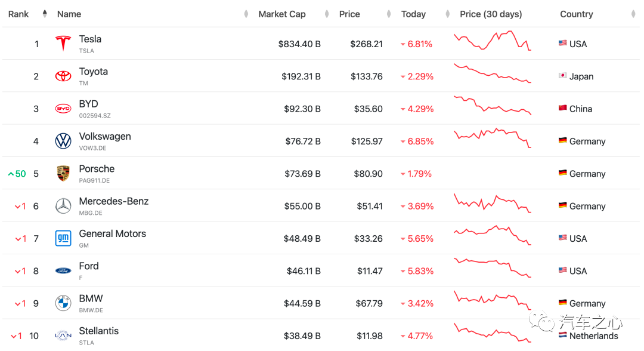644x351 pixels.
Task: Sort by Country column arrows
Action: 634,14
